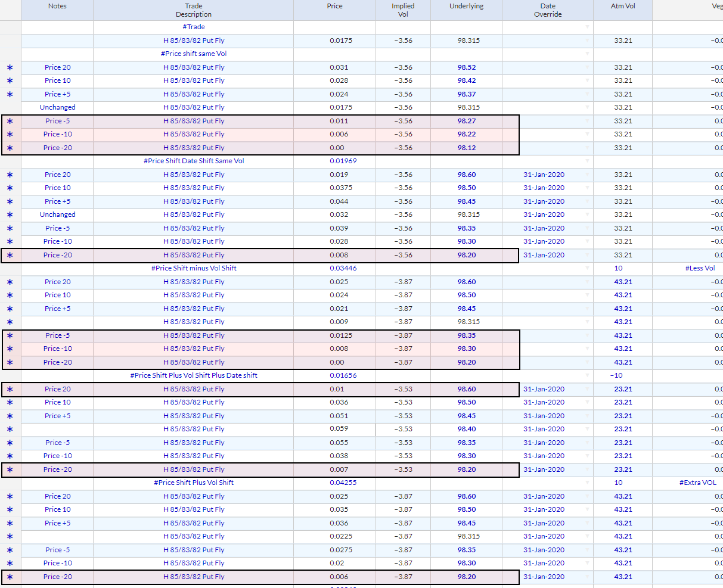The width and height of the screenshot is (723, 588).
Task: Click the asterisk beside the 98.27 underlying row
Action: point(10,122)
